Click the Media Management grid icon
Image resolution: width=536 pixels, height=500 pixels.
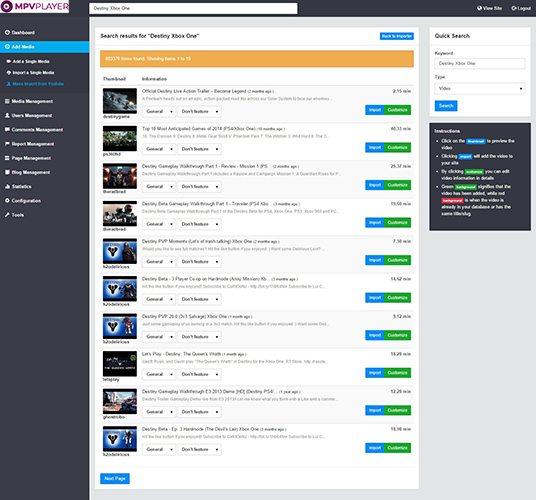point(7,101)
